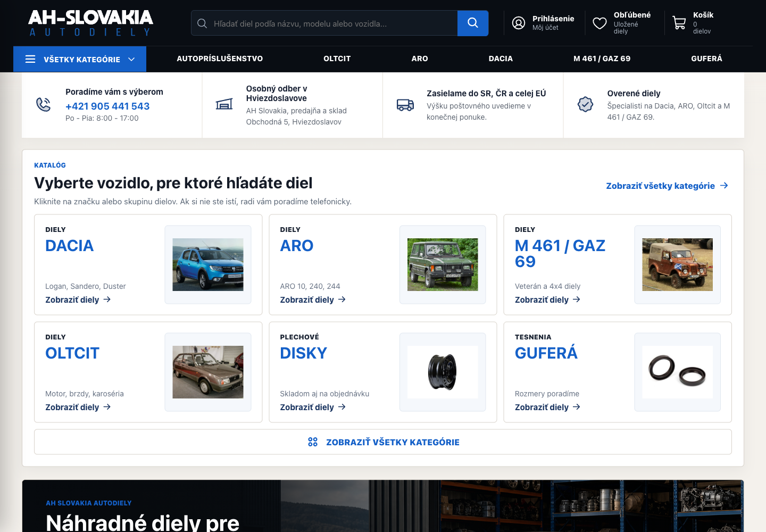Follow the top-right Zobraziť všetky kategórie link
Viewport: 766px width, 532px height.
[x=667, y=186]
